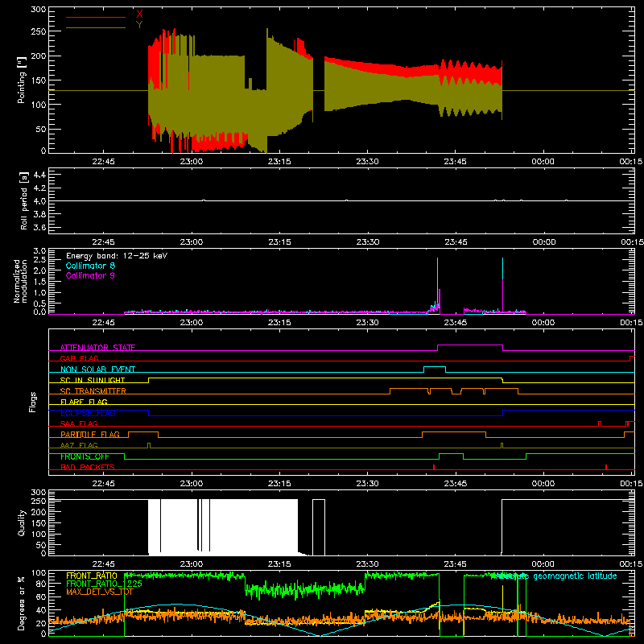
Task: Click the 'Degrees or %' axis title
Action: [22, 603]
